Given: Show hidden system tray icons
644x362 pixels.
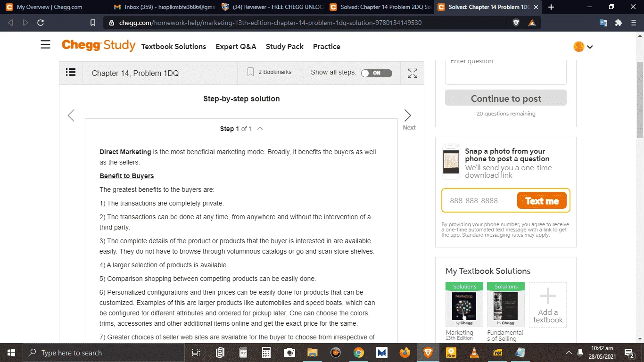Looking at the screenshot, I should click(x=569, y=353).
